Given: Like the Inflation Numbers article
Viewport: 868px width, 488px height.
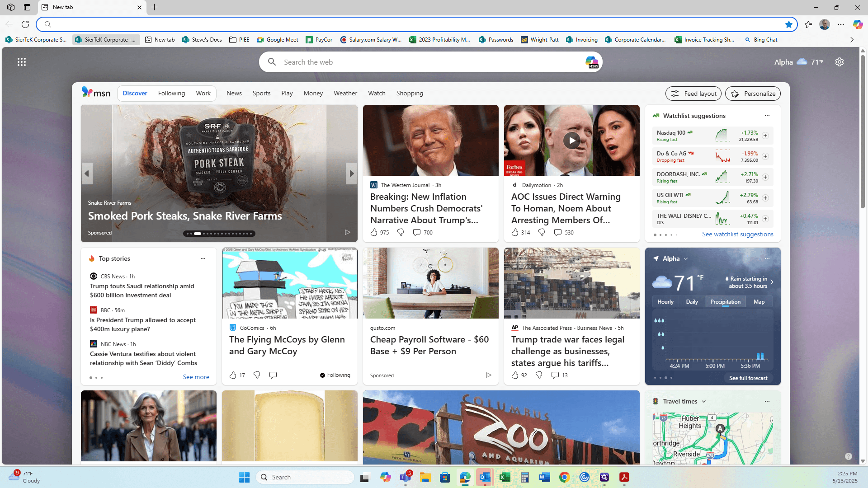Looking at the screenshot, I should (x=374, y=232).
